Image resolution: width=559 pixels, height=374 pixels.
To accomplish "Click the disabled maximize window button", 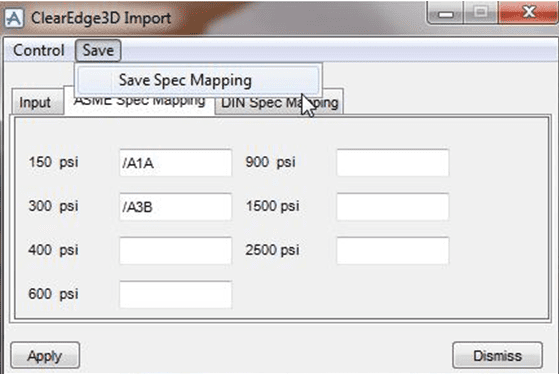I will click(481, 13).
